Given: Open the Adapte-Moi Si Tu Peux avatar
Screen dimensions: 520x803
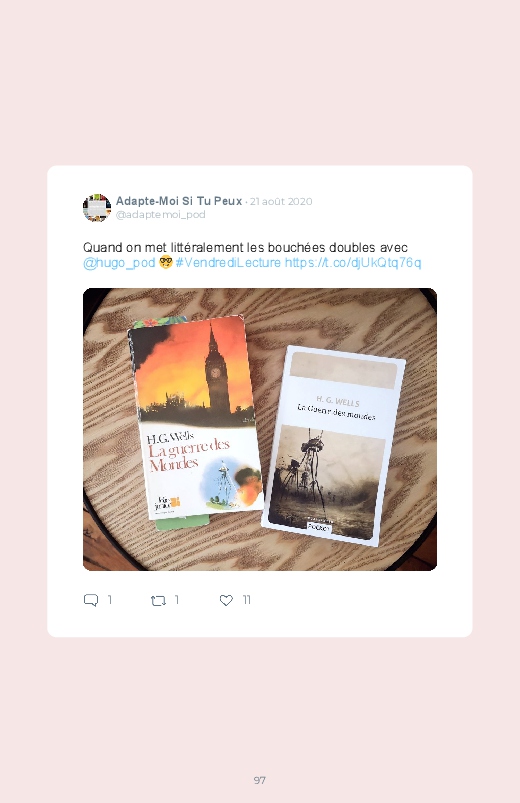Looking at the screenshot, I should tap(97, 208).
